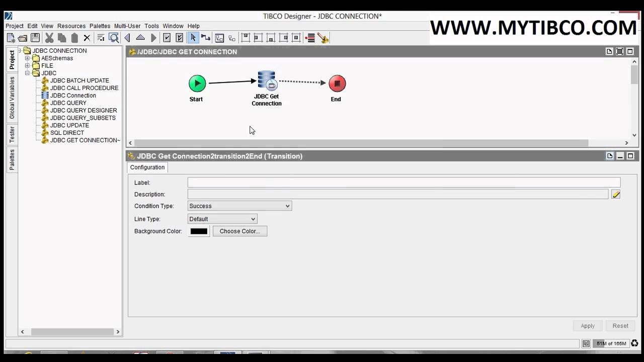Select JDBC QUERY process in tree
Screen dimensions: 644x362
pyautogui.click(x=68, y=103)
